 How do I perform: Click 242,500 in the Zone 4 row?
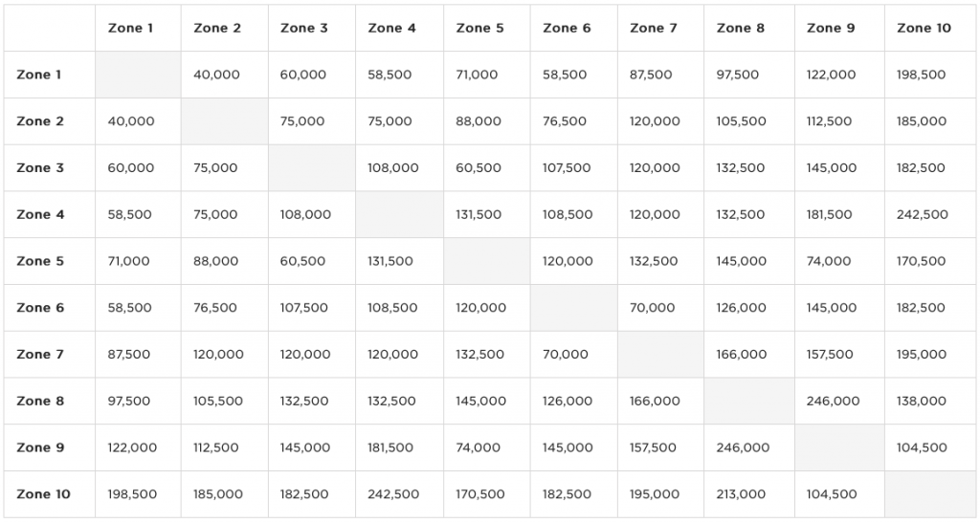[x=922, y=214]
